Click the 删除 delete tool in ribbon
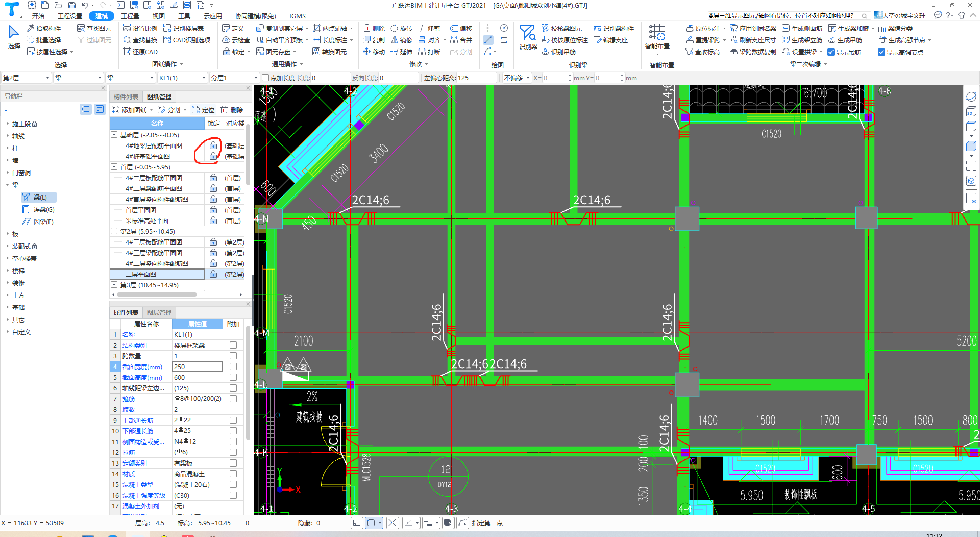Viewport: 980px width, 537px height. point(374,28)
